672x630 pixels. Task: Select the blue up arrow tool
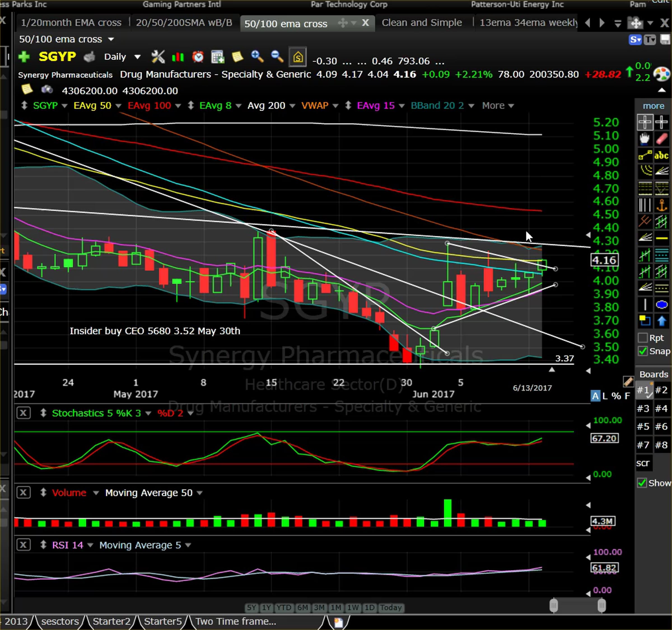point(662,321)
